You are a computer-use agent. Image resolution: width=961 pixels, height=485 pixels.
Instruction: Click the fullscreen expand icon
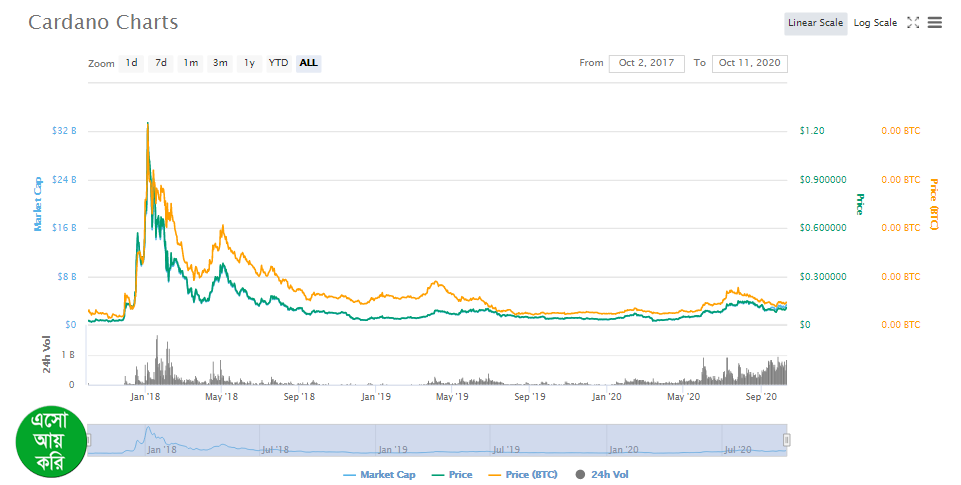pyautogui.click(x=912, y=23)
